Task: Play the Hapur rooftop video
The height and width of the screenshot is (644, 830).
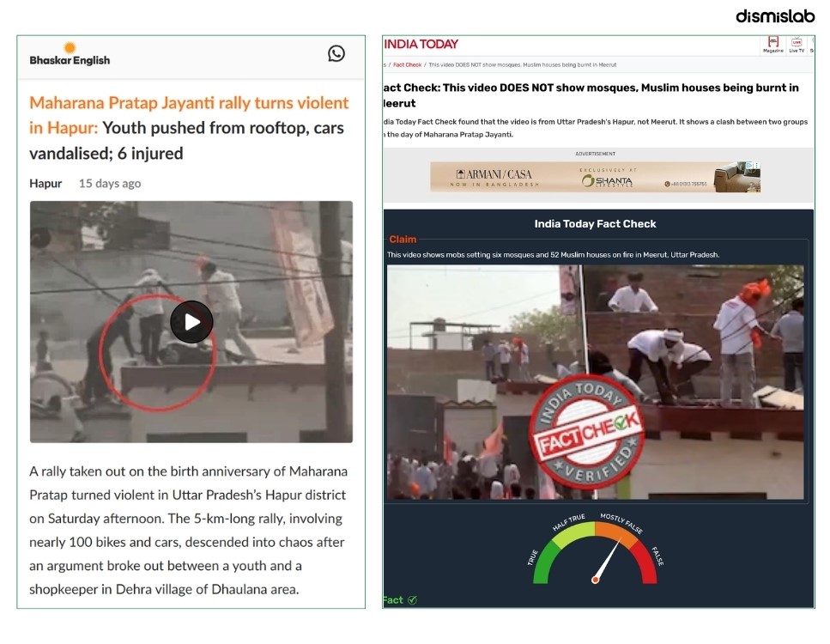Action: coord(191,321)
